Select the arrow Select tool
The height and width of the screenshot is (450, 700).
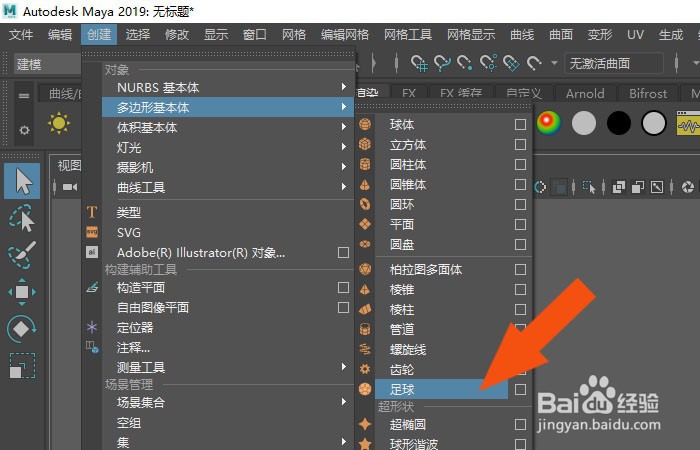pyautogui.click(x=22, y=181)
